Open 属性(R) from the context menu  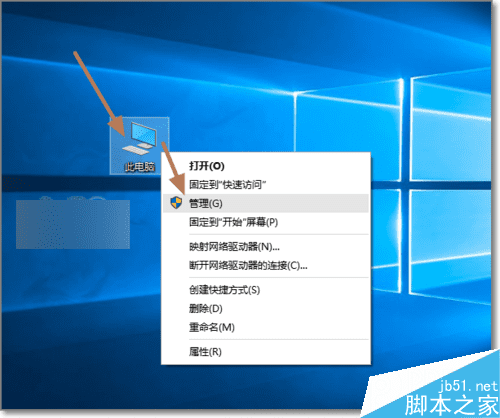266,352
